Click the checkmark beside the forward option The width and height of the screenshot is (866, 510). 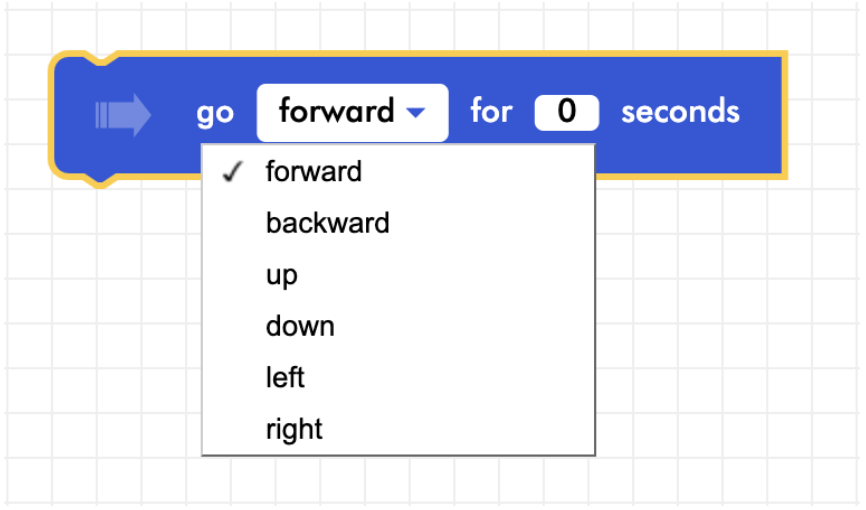click(x=233, y=172)
